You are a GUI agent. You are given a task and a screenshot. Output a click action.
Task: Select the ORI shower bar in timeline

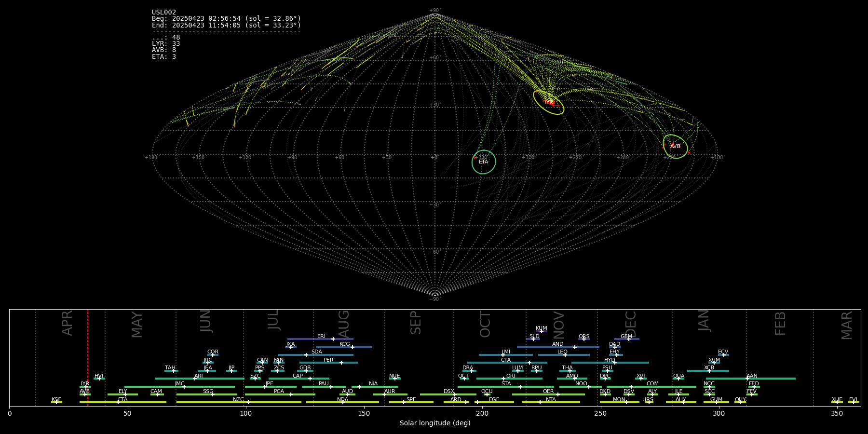[x=509, y=379]
